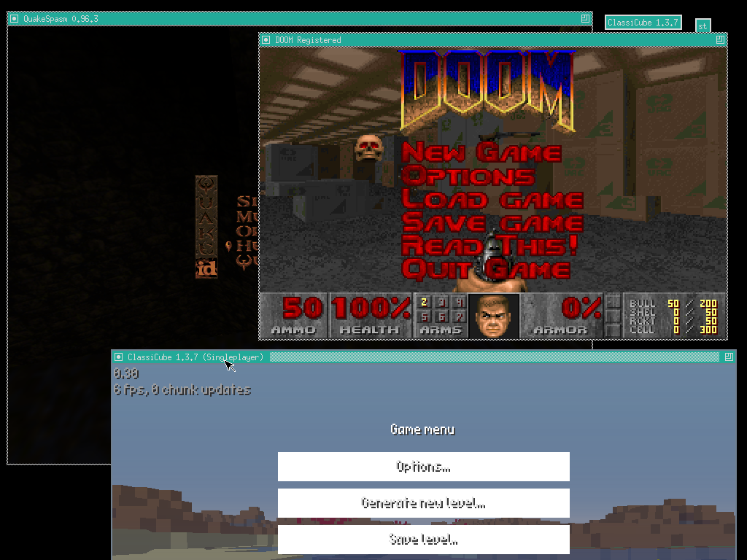
Task: Select Quit Game in the DOOM menu
Action: [485, 269]
